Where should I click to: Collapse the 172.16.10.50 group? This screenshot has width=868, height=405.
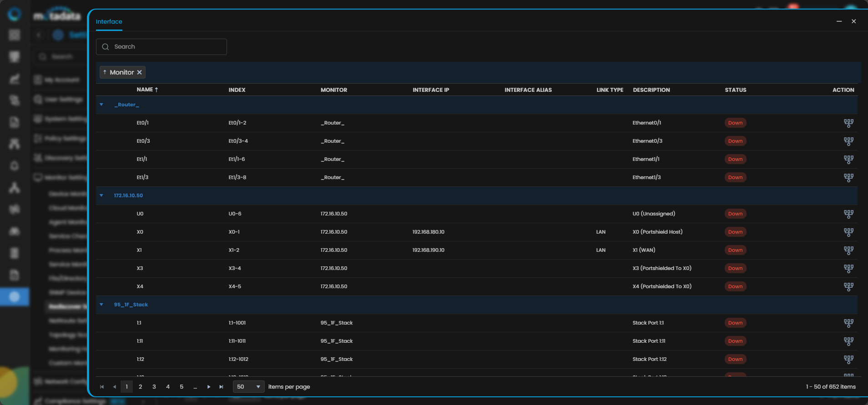(101, 195)
